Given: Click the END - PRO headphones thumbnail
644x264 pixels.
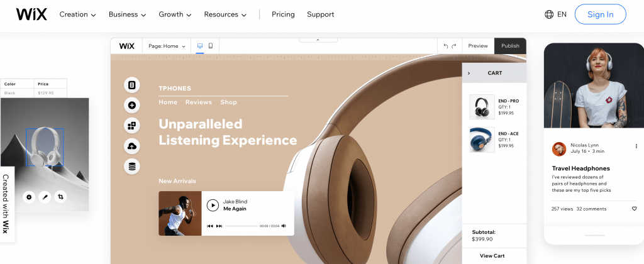Looking at the screenshot, I should click(482, 107).
